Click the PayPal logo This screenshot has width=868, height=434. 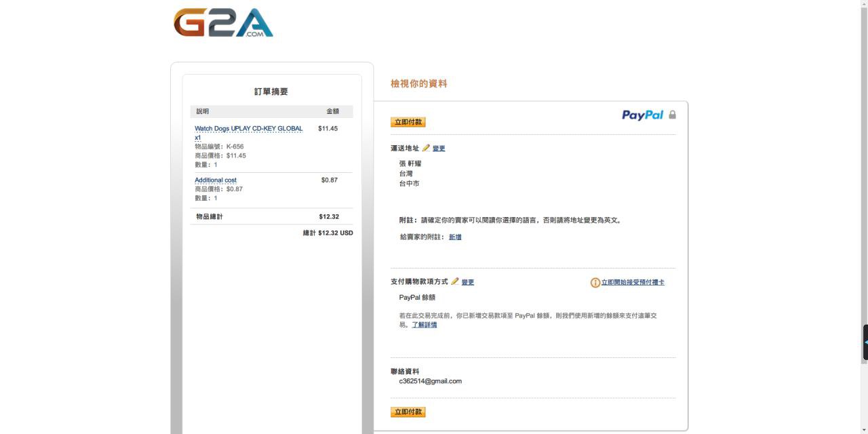pos(642,115)
